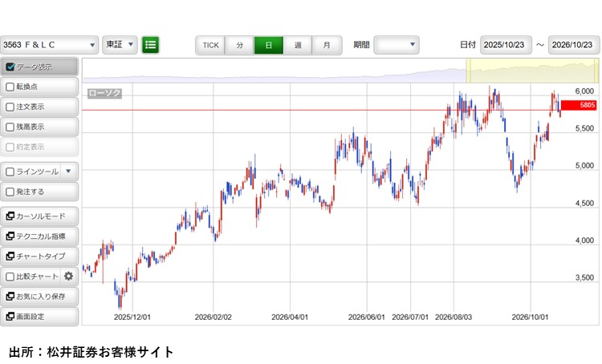Click the 3,500 price axis label
This screenshot has width=602, height=364.
coord(584,277)
